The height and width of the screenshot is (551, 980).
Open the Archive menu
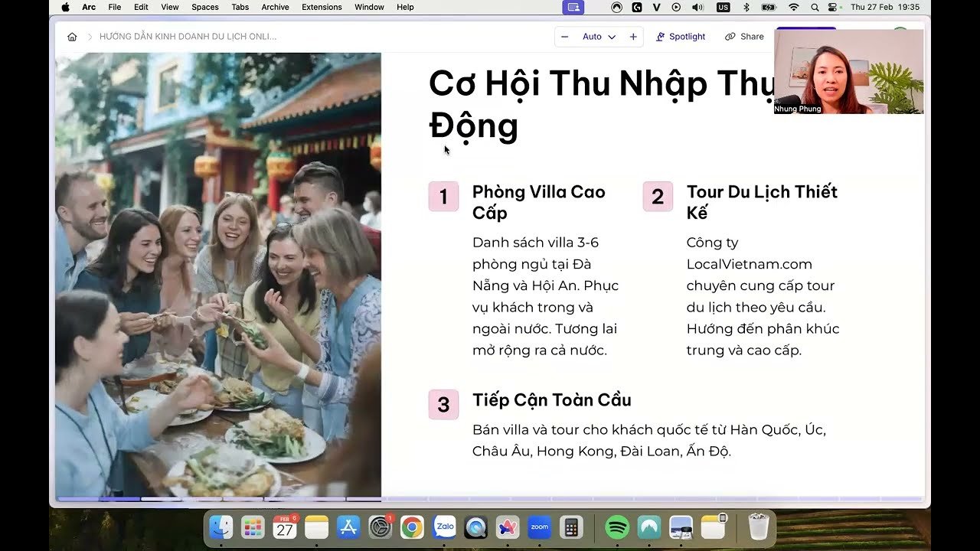click(x=275, y=7)
